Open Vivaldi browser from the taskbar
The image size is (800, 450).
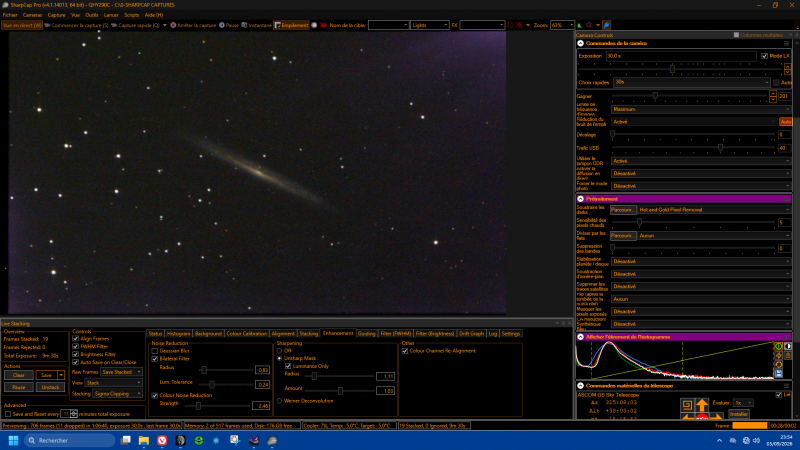pos(162,440)
